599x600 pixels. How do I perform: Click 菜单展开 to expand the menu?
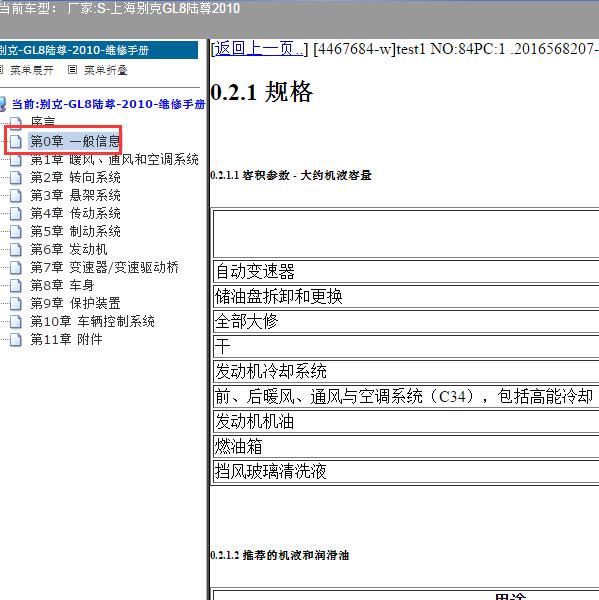(31, 70)
